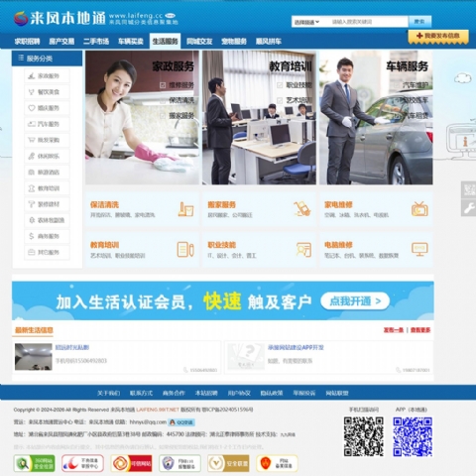
Task: Open the 承接网站建设APP开发 listing title
Action: point(296,347)
